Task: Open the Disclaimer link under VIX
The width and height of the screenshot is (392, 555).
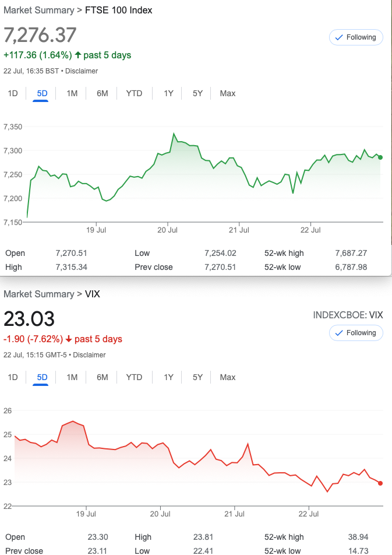Action: [x=89, y=355]
